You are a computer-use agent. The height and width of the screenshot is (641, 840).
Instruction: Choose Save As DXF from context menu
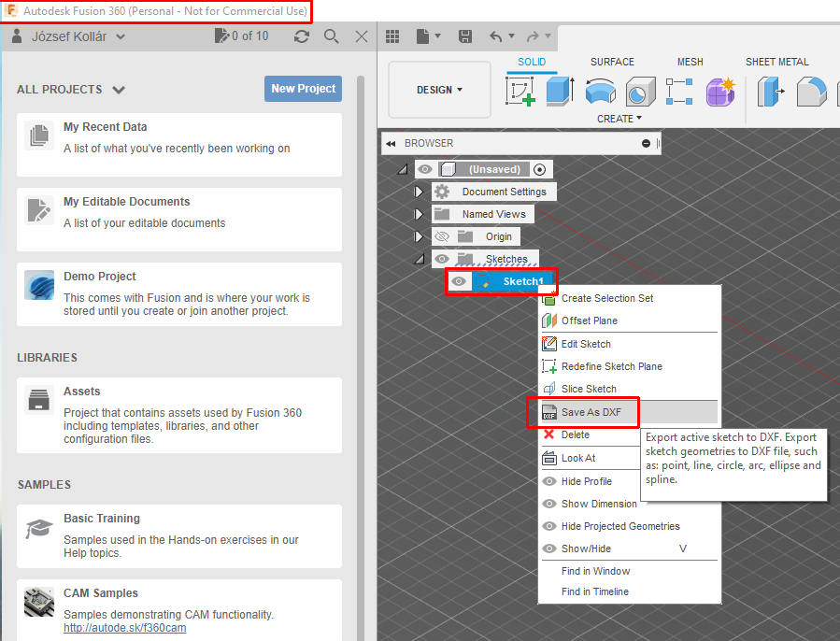pyautogui.click(x=630, y=412)
